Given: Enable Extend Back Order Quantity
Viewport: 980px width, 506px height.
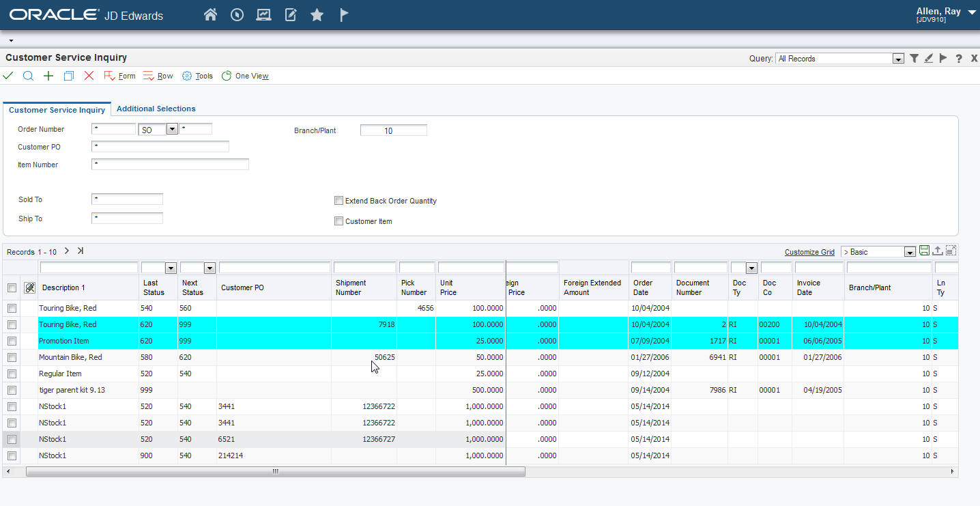Looking at the screenshot, I should coord(338,200).
